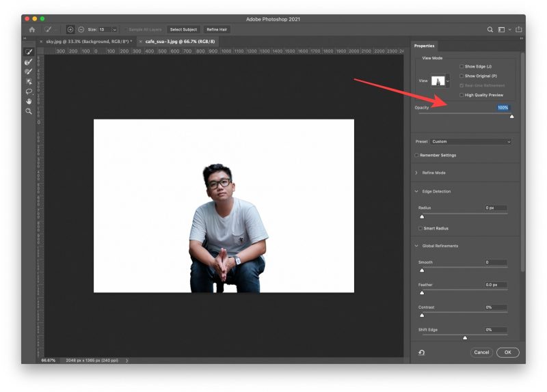Screen dimensions: 547x392
Task: Click the Feather slider handle
Action: click(422, 293)
